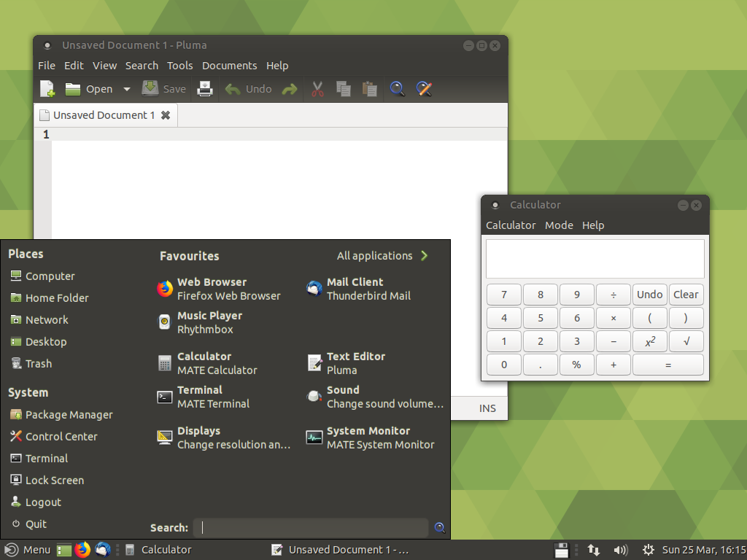
Task: Click the x squared button
Action: tap(650, 341)
